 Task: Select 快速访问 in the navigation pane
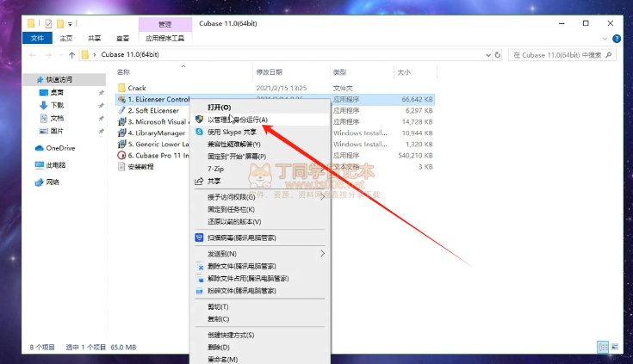point(59,79)
